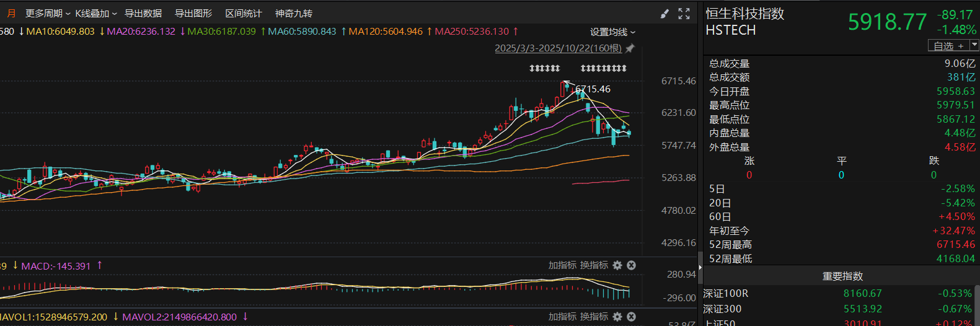Click the 5918.77 current price

click(887, 22)
